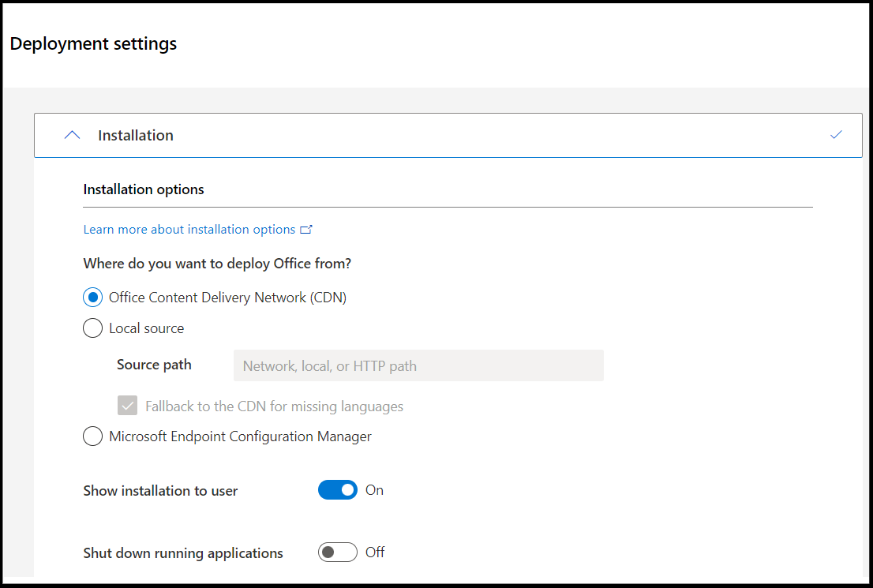
Task: Select Office Content Delivery Network (CDN)
Action: point(92,297)
